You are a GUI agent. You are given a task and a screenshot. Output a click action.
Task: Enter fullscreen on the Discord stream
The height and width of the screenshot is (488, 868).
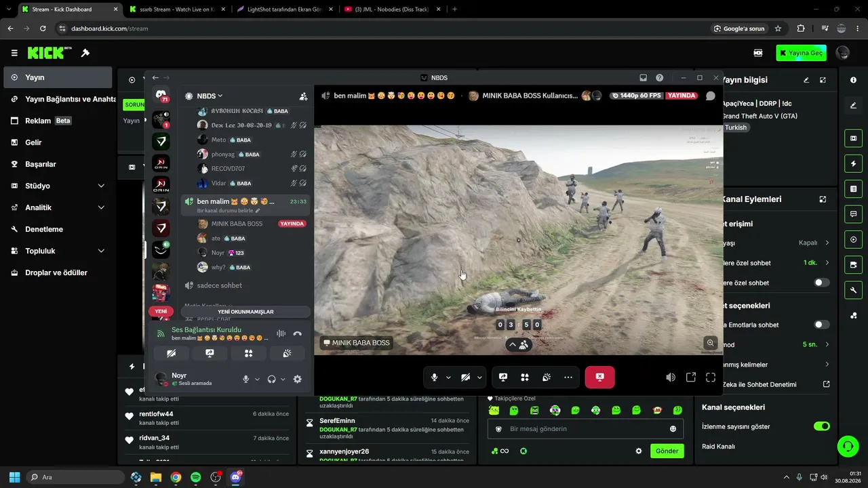[711, 378]
